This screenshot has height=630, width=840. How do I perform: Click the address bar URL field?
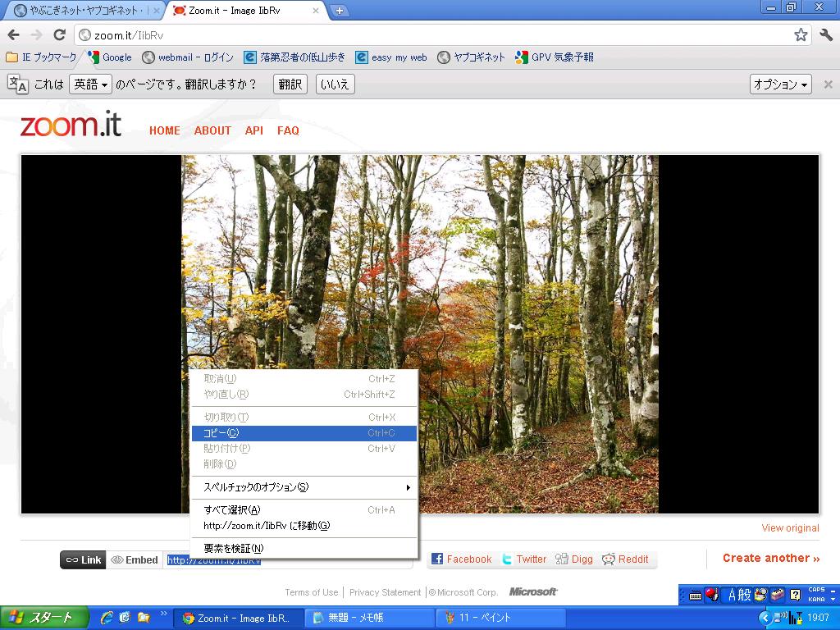pyautogui.click(x=435, y=35)
